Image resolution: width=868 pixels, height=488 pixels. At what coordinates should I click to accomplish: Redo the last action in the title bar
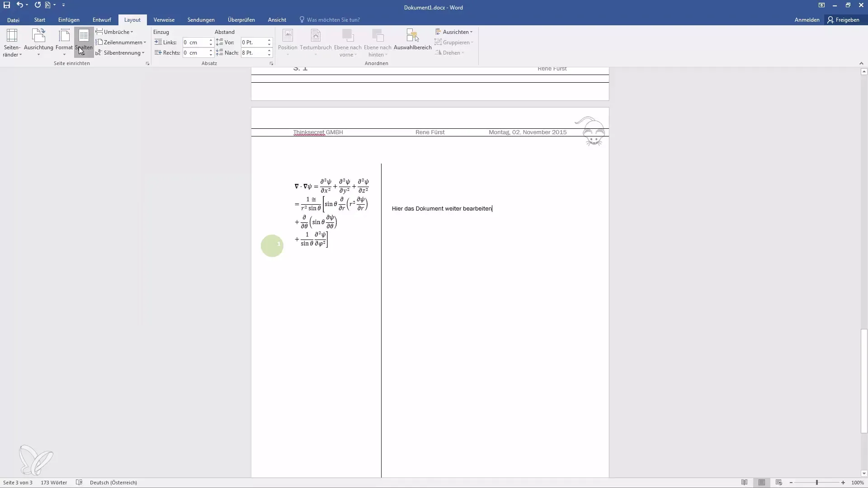click(x=38, y=5)
